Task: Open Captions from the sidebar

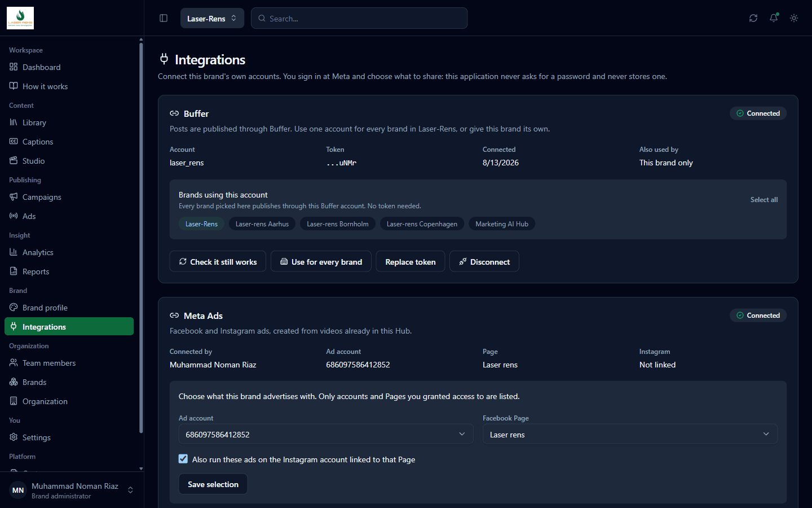Action: coord(69,142)
